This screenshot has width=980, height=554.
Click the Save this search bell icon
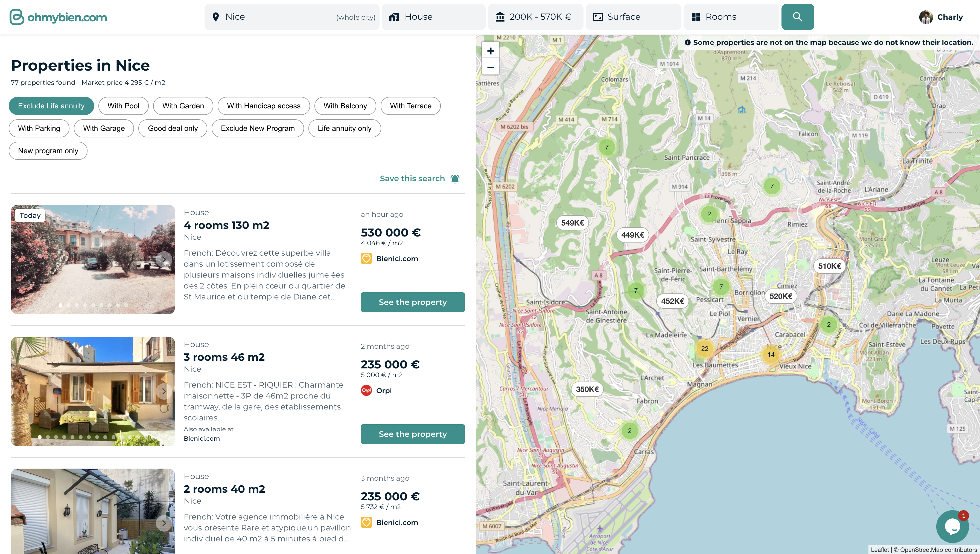point(455,178)
